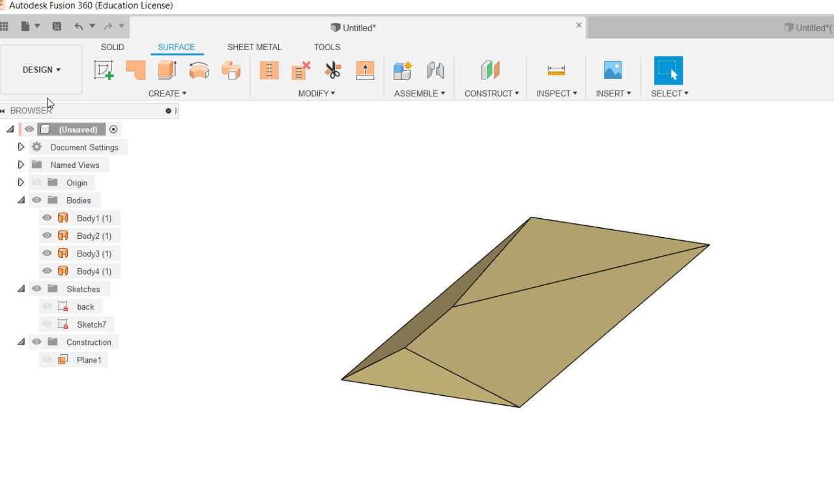Collapse the BROWSER panel with double arrow
The height and width of the screenshot is (504, 834).
(3, 111)
